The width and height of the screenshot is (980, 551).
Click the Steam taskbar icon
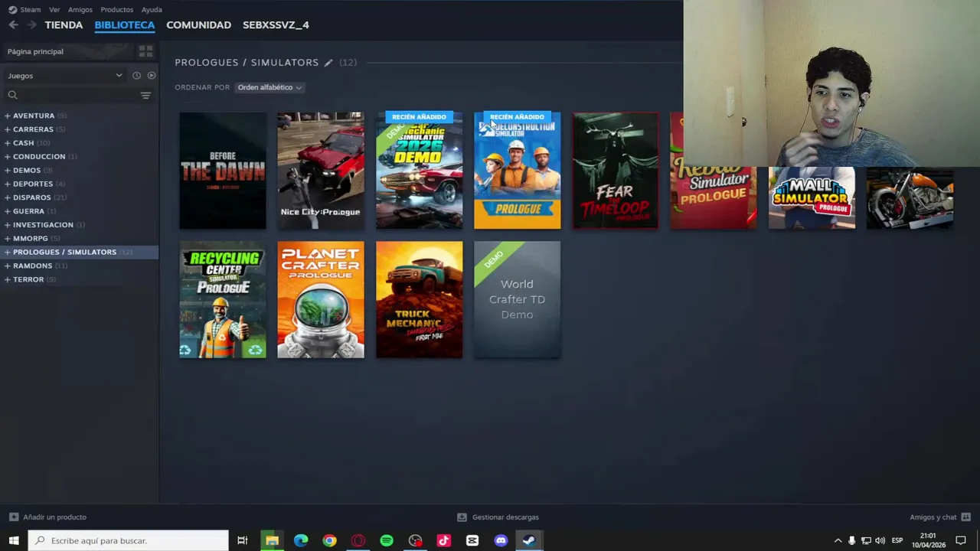(x=529, y=540)
